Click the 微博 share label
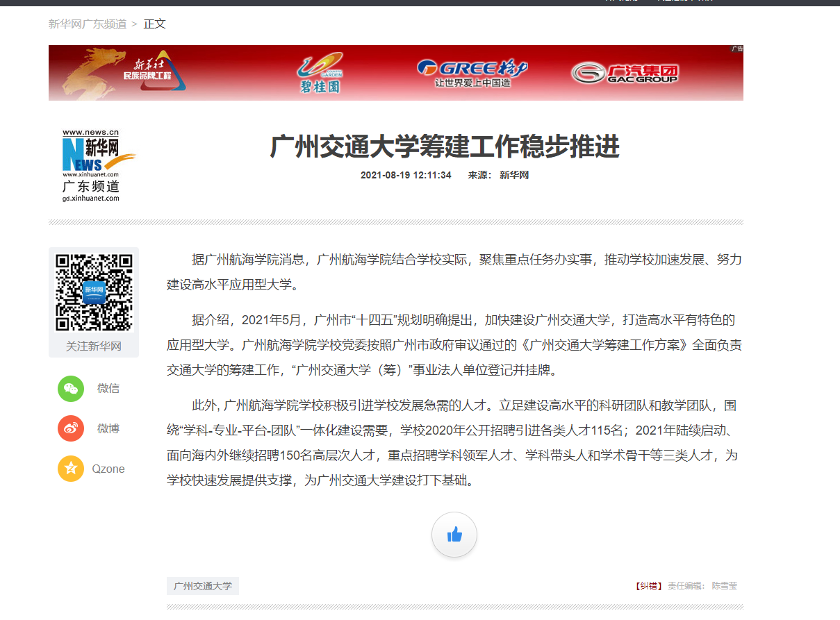The image size is (840, 620). click(x=108, y=428)
